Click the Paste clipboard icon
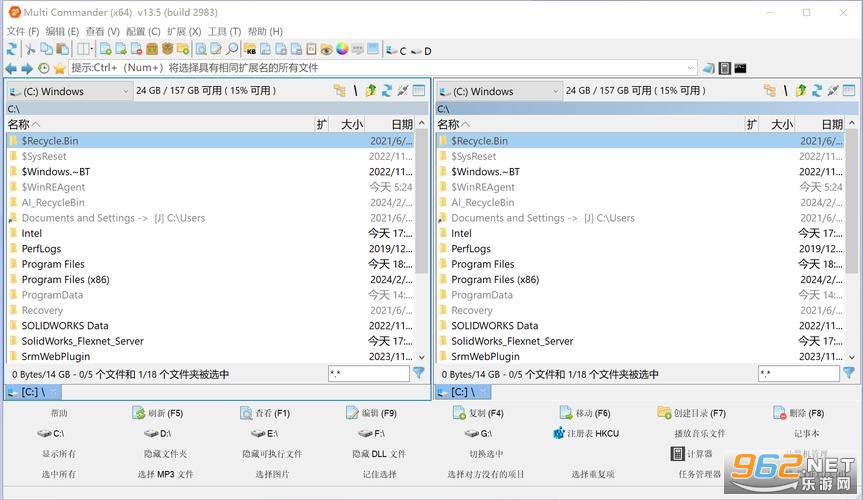Viewport: 863px width, 500px height. coord(62,49)
